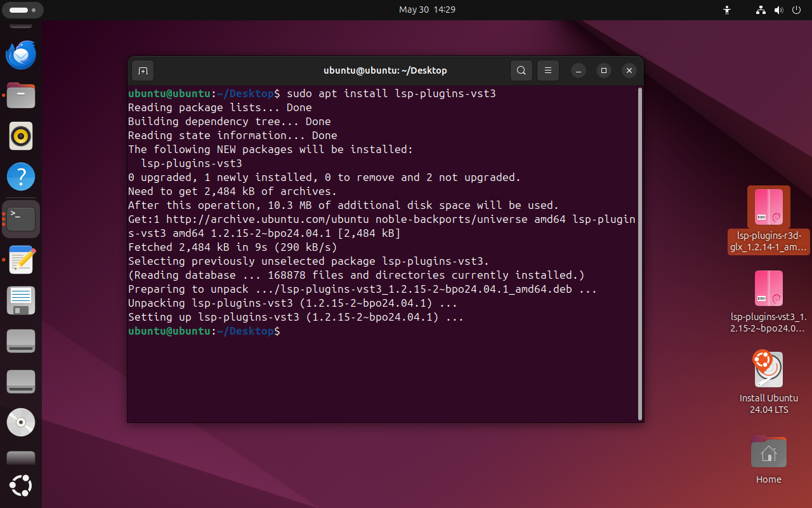Select the lsp-plugins-vst3 deb desktop file
Viewport: 812px width, 508px height.
coord(769,302)
